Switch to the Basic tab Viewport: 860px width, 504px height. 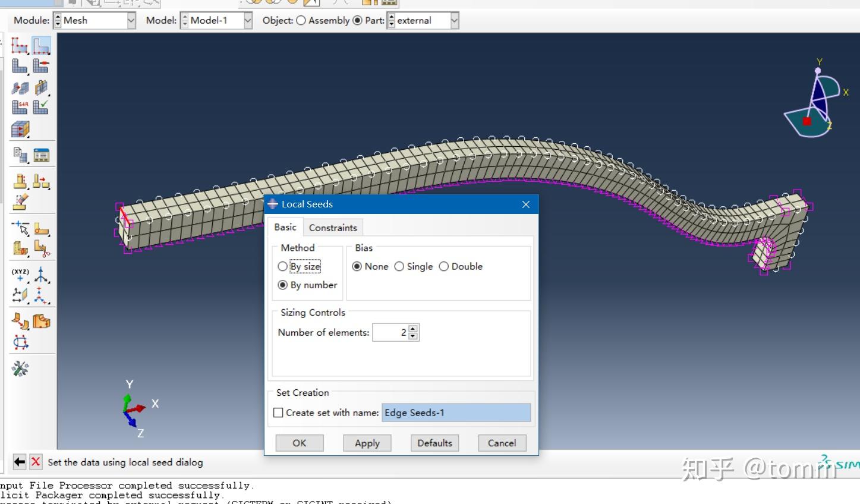[x=285, y=227]
